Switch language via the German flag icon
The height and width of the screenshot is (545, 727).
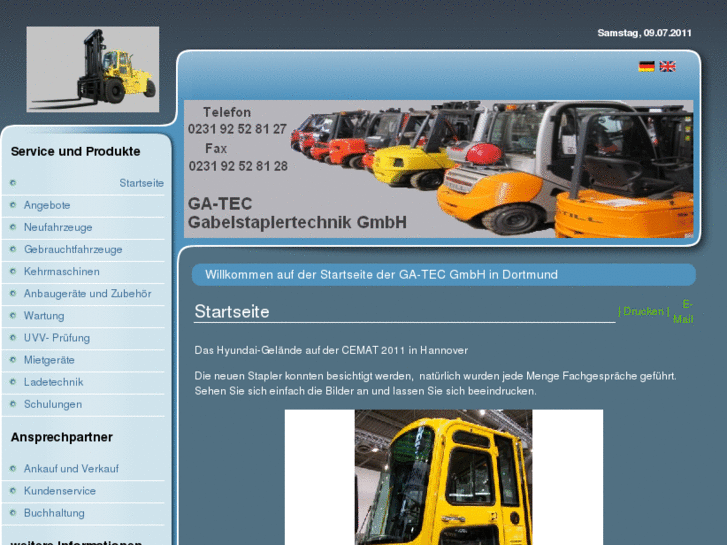tap(646, 66)
